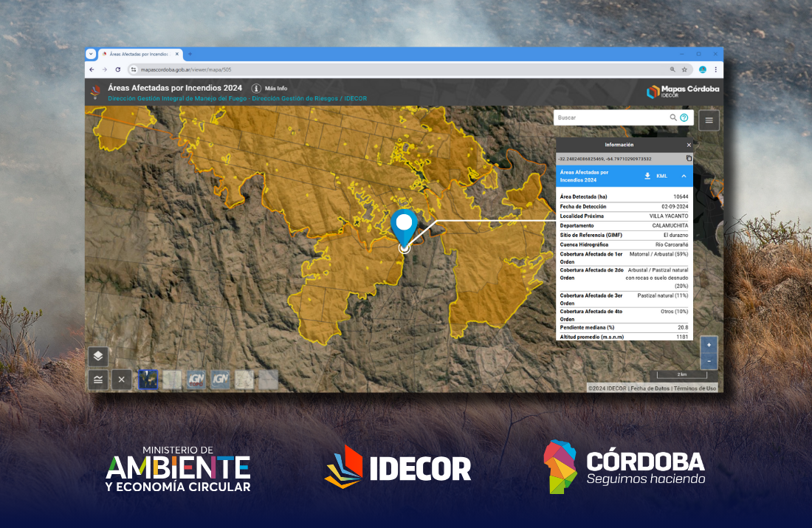Image resolution: width=812 pixels, height=528 pixels.
Task: Open a new browser tab
Action: [190, 54]
